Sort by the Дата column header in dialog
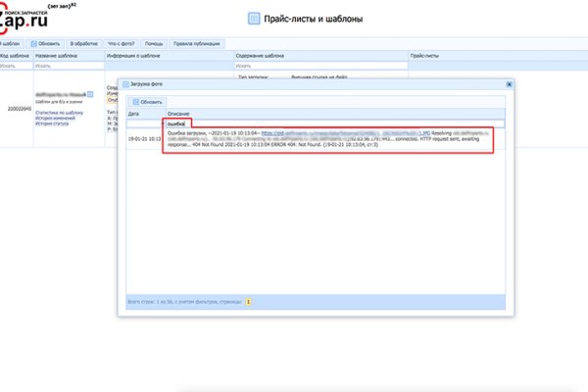The width and height of the screenshot is (588, 392). click(x=133, y=115)
